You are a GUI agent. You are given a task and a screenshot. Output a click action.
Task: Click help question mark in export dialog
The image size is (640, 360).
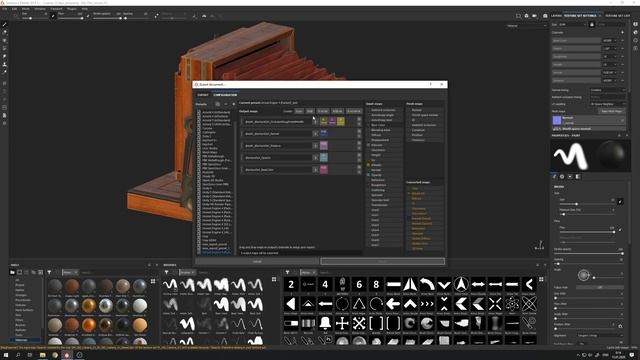click(x=430, y=84)
